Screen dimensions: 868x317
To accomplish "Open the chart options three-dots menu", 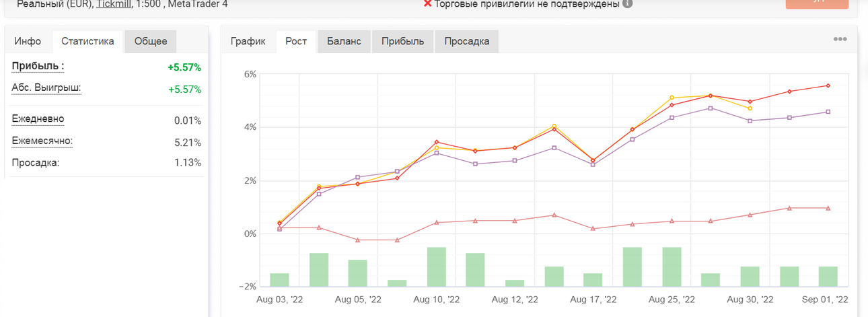I will point(840,39).
